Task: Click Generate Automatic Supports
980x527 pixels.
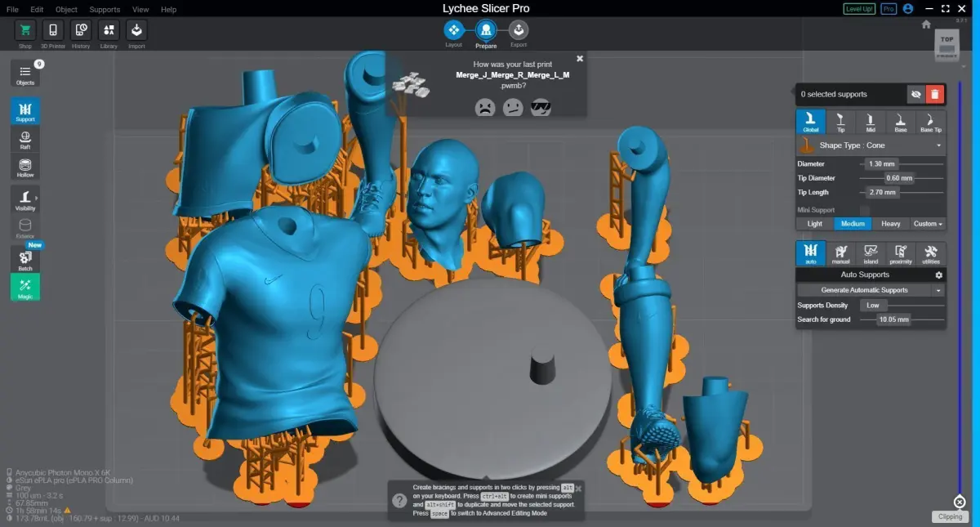Action: 866,290
